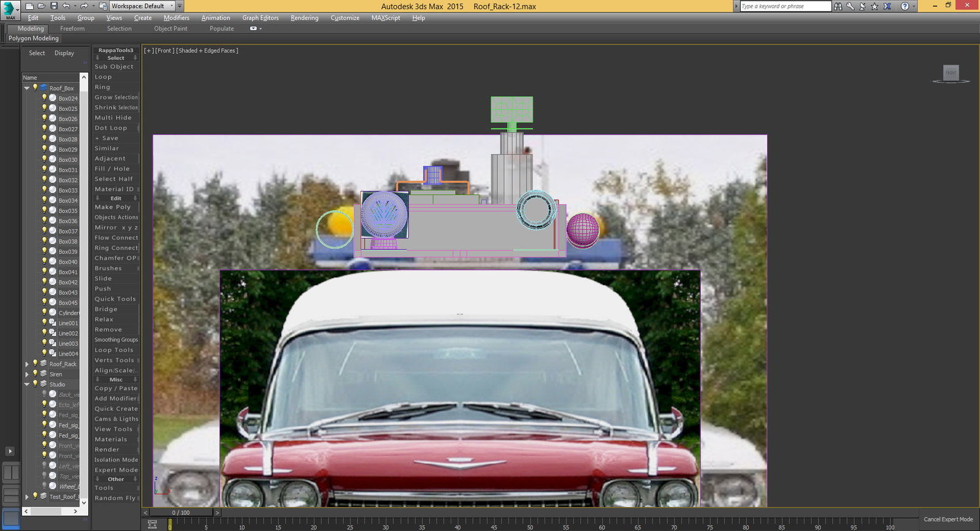The image size is (980, 531).
Task: Click the ViewCube Front face
Action: [951, 73]
